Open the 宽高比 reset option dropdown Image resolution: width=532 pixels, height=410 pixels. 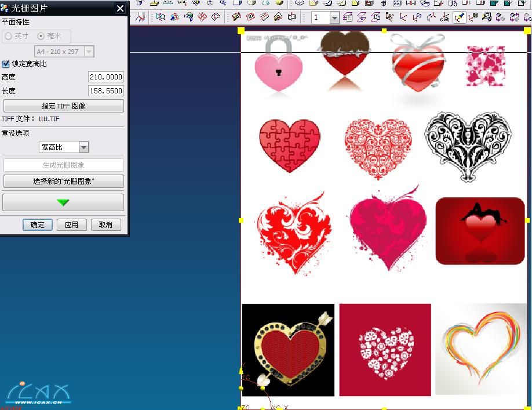point(83,147)
